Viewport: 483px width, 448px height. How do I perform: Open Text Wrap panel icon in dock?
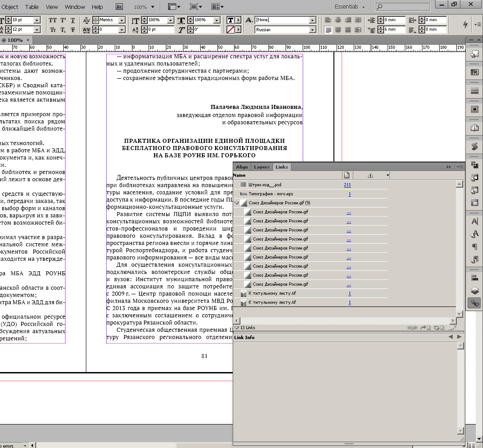[x=475, y=109]
